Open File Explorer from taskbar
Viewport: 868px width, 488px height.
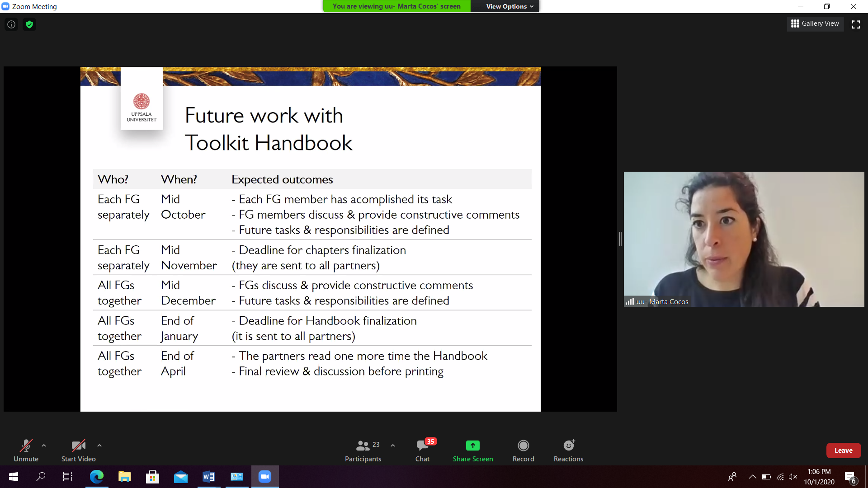124,477
